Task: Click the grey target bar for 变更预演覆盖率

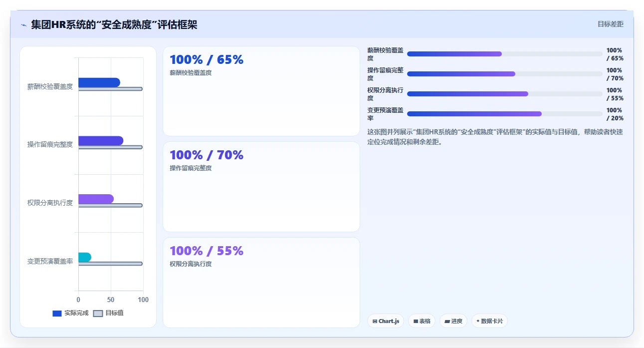Action: [x=110, y=264]
